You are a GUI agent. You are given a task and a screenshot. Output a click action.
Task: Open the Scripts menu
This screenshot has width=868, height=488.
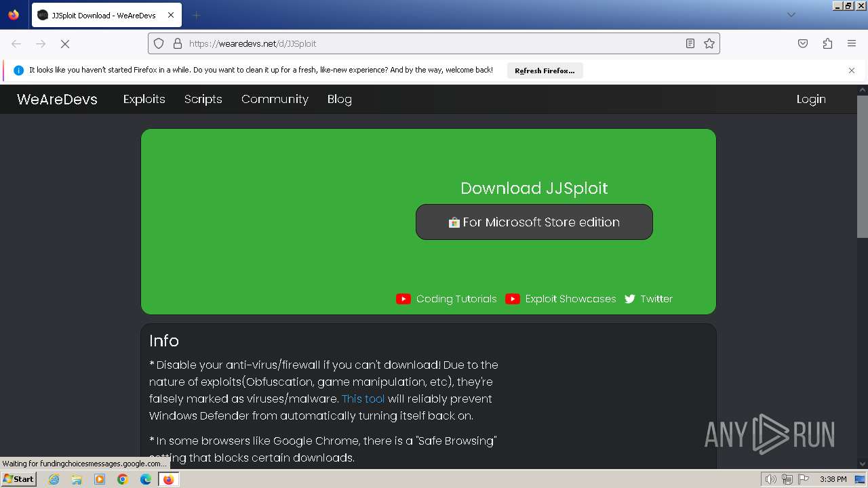203,99
